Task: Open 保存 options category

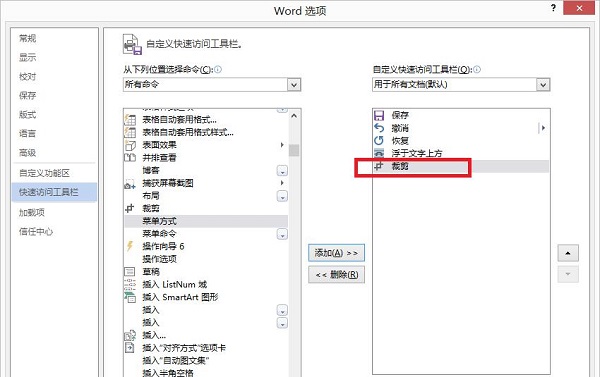Action: pyautogui.click(x=28, y=95)
